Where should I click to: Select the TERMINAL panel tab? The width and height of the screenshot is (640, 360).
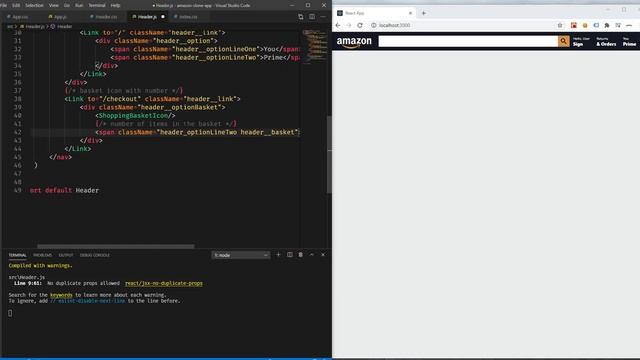pyautogui.click(x=18, y=255)
